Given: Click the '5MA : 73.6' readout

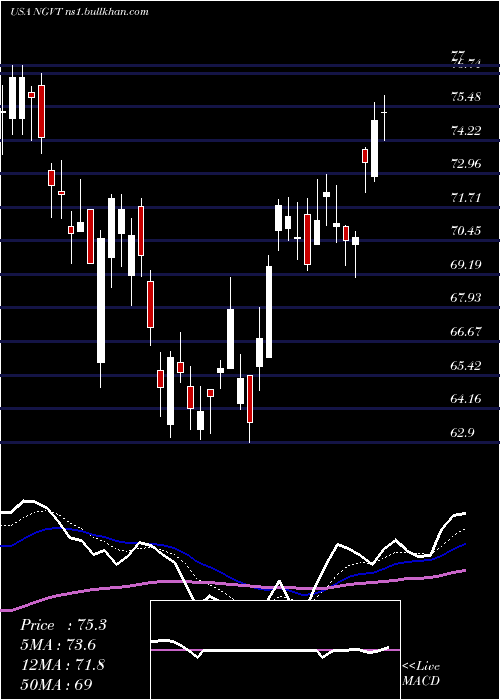Looking at the screenshot, I should (58, 645).
